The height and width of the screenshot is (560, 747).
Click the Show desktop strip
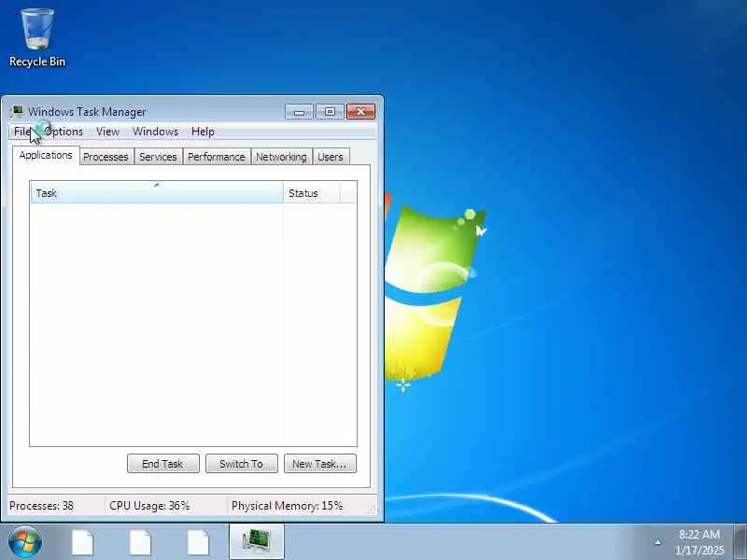pos(740,542)
